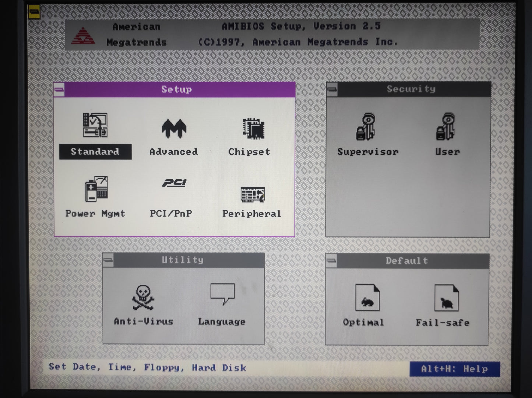Click the Alt+H: Help button

coord(454,369)
